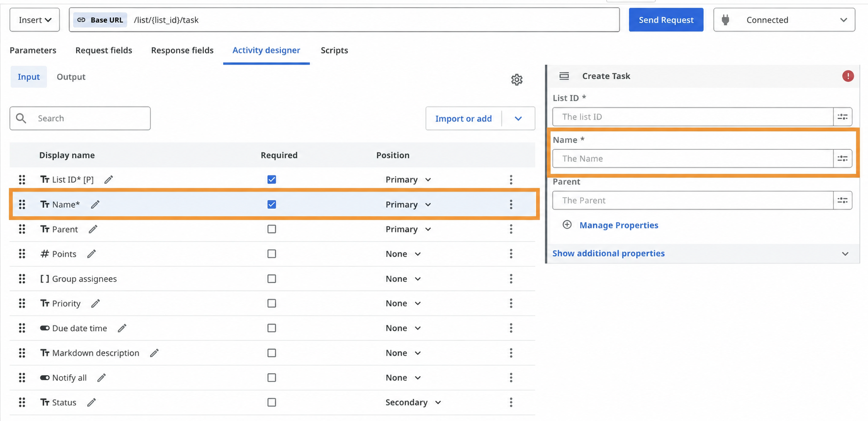Open the activity designer settings gear
This screenshot has height=421, width=868.
(517, 80)
